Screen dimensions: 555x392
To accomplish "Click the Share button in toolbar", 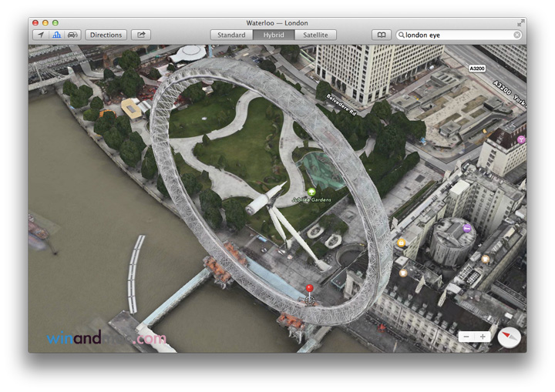I will tap(141, 35).
